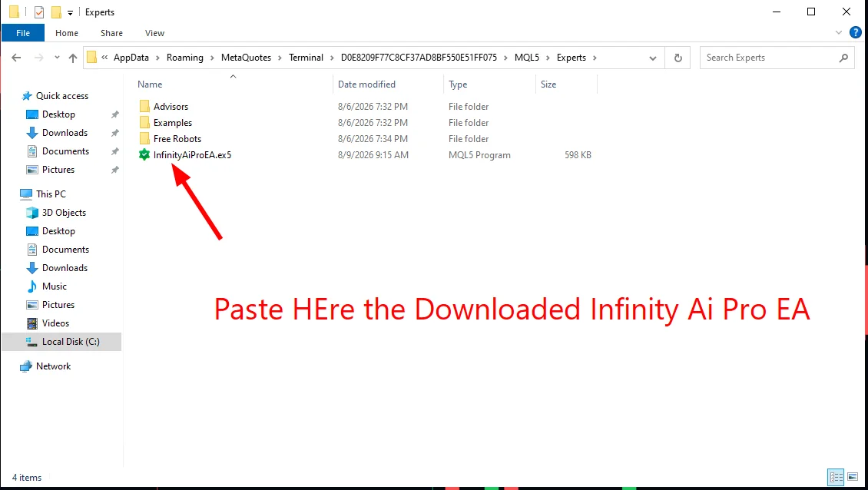Click MQL5 Program type cell
Viewport: 868px width, 490px height.
(479, 155)
